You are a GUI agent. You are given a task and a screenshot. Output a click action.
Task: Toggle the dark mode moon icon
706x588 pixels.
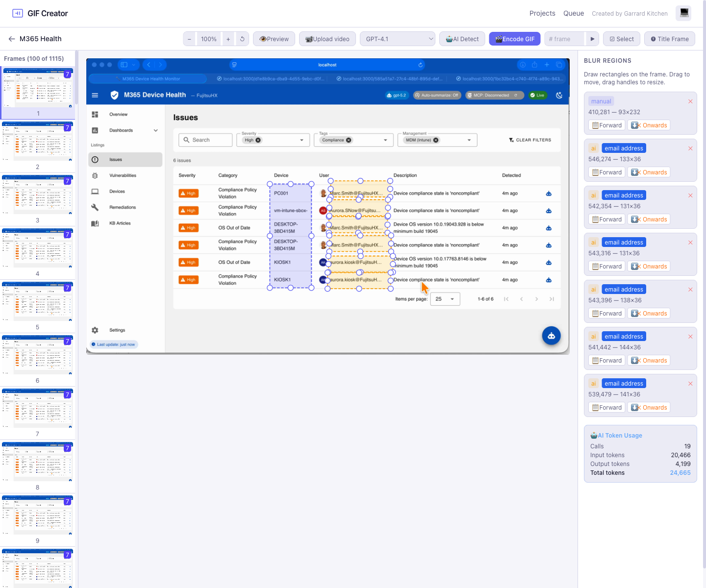pos(559,95)
